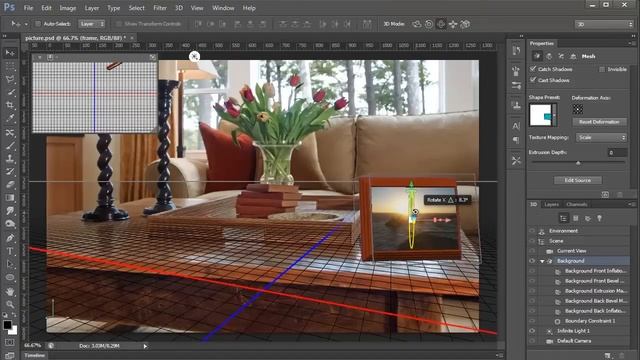Switch to the Channels tab
The width and height of the screenshot is (640, 360).
(x=576, y=204)
